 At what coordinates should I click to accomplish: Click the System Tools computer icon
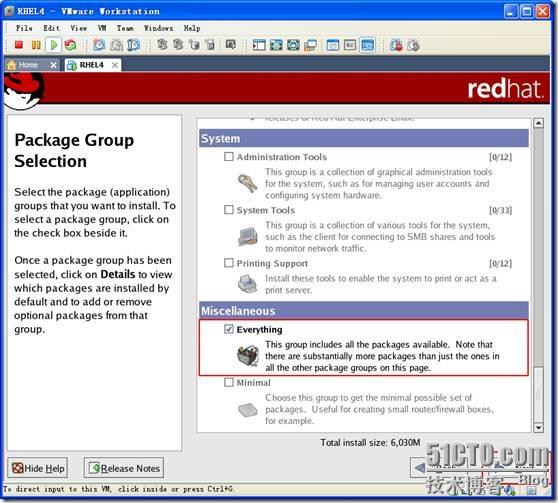tap(247, 236)
